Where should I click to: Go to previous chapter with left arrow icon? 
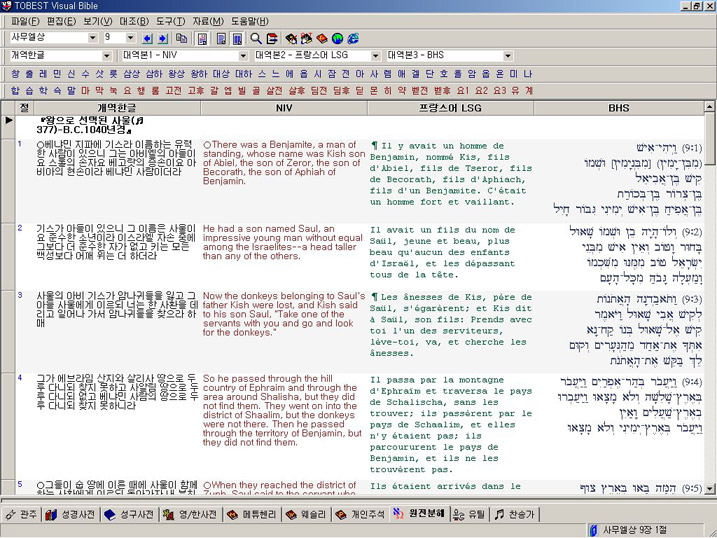147,39
